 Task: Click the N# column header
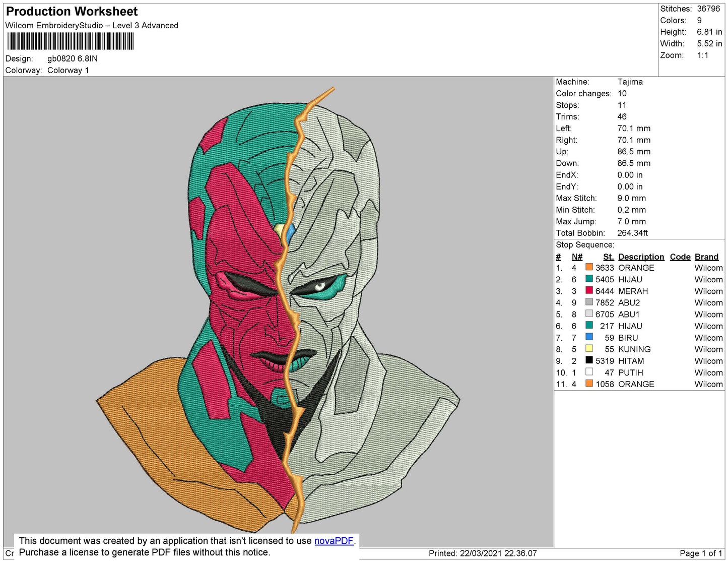coord(577,257)
